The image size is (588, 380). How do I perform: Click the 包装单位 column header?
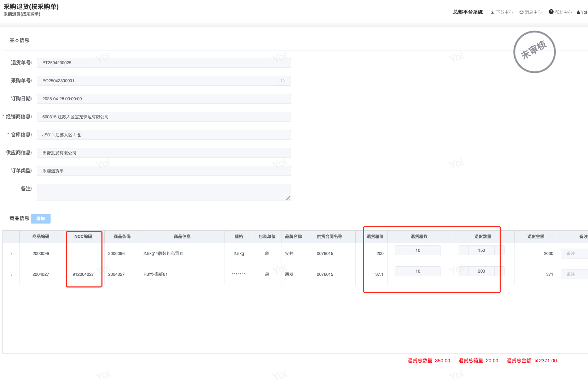tap(267, 237)
